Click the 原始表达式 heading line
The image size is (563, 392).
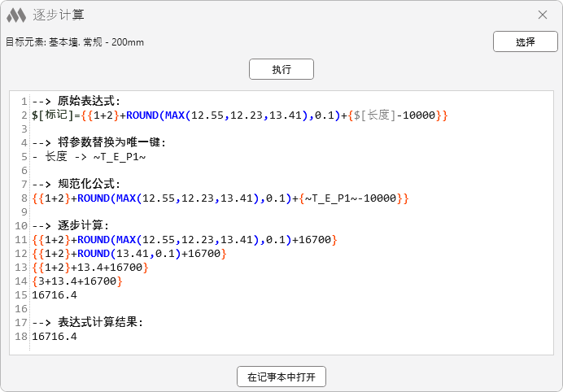[x=76, y=102]
